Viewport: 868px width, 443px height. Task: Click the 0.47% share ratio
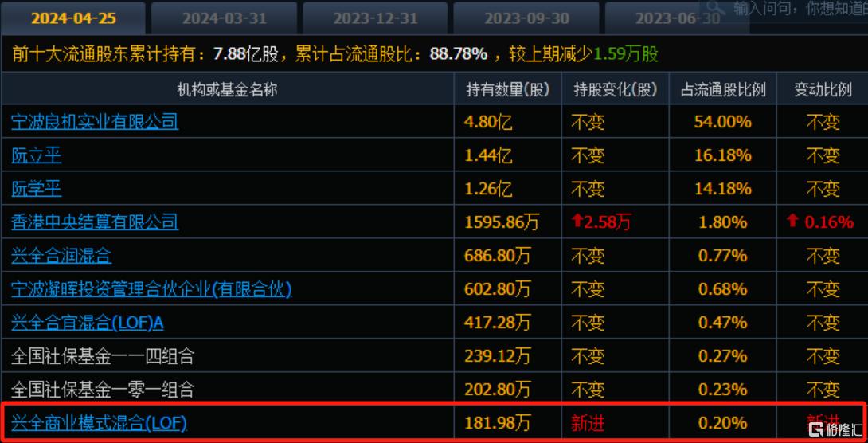pos(723,322)
